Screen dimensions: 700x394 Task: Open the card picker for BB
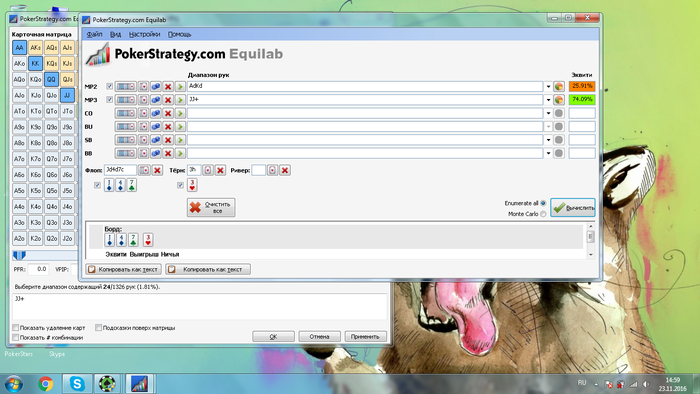143,153
